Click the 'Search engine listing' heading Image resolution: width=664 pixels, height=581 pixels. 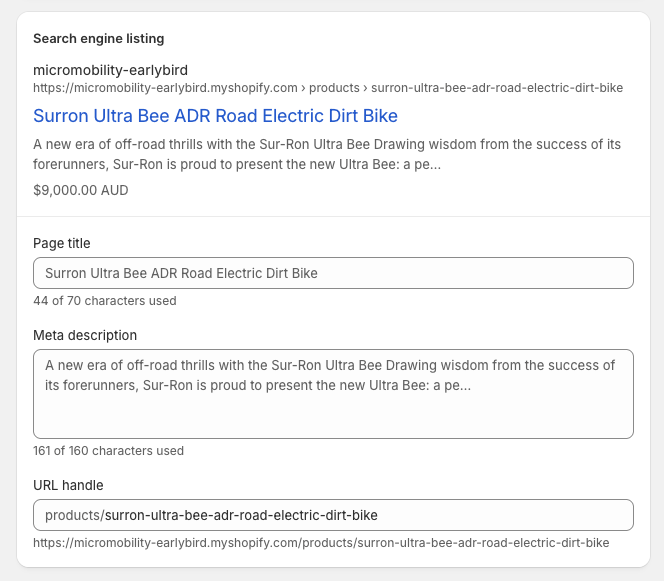(x=99, y=39)
